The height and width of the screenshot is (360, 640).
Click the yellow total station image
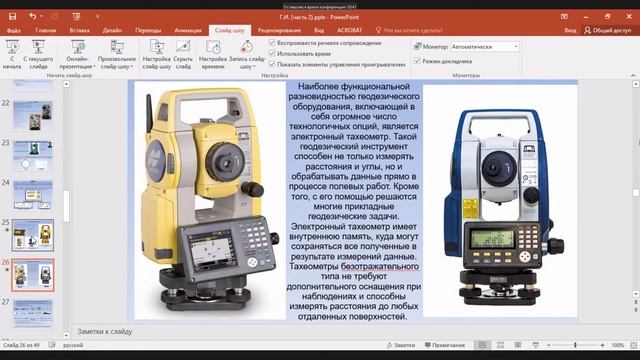pos(210,200)
